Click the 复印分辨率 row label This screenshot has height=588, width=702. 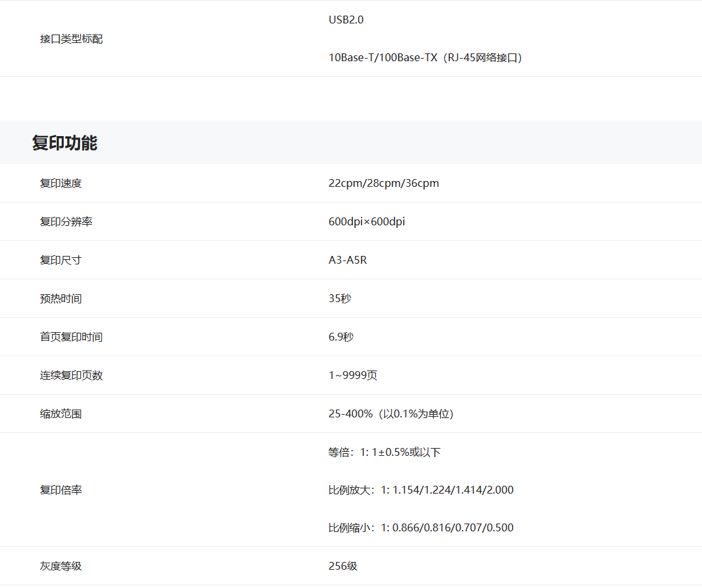coord(66,222)
